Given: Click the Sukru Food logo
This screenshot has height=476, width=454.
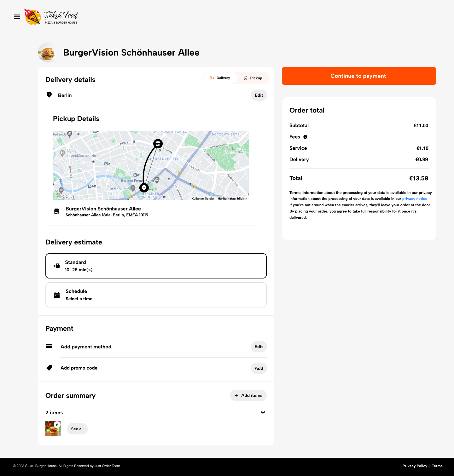Looking at the screenshot, I should coord(51,17).
